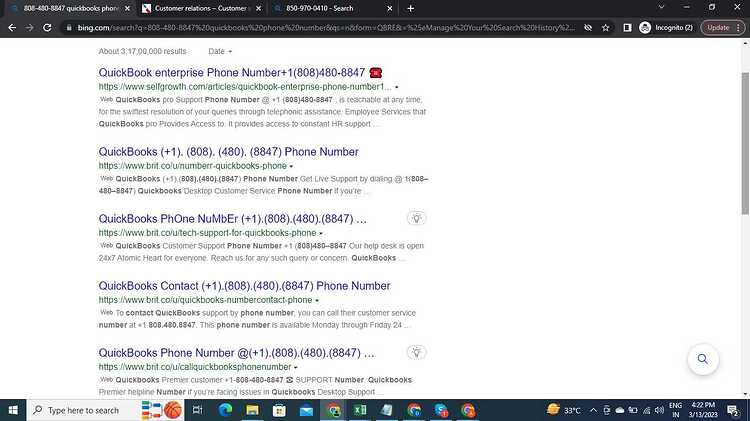Viewport: 750px width, 421px height.
Task: Open the browser side panel icon
Action: coord(627,28)
